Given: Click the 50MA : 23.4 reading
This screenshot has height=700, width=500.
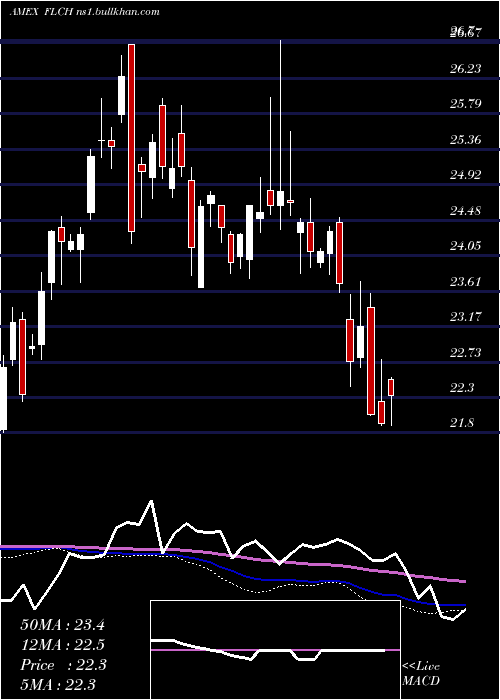Looking at the screenshot, I should point(62,625).
